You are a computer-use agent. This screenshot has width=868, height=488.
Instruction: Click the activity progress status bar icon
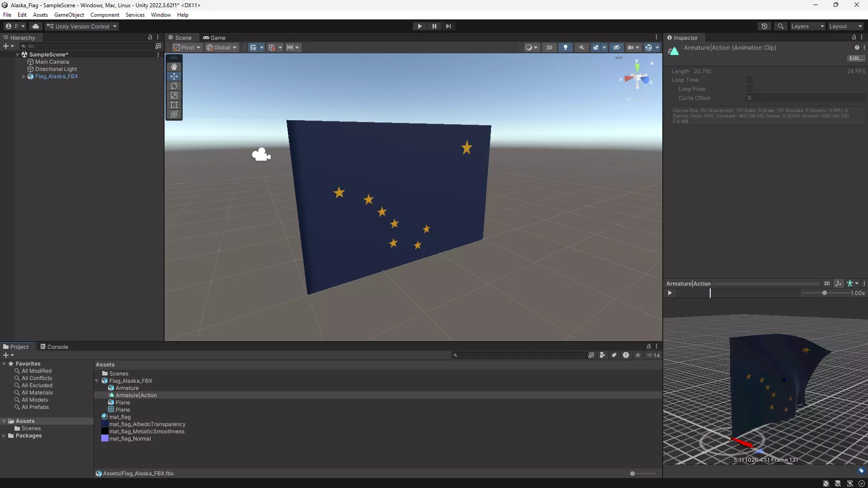pos(862,483)
